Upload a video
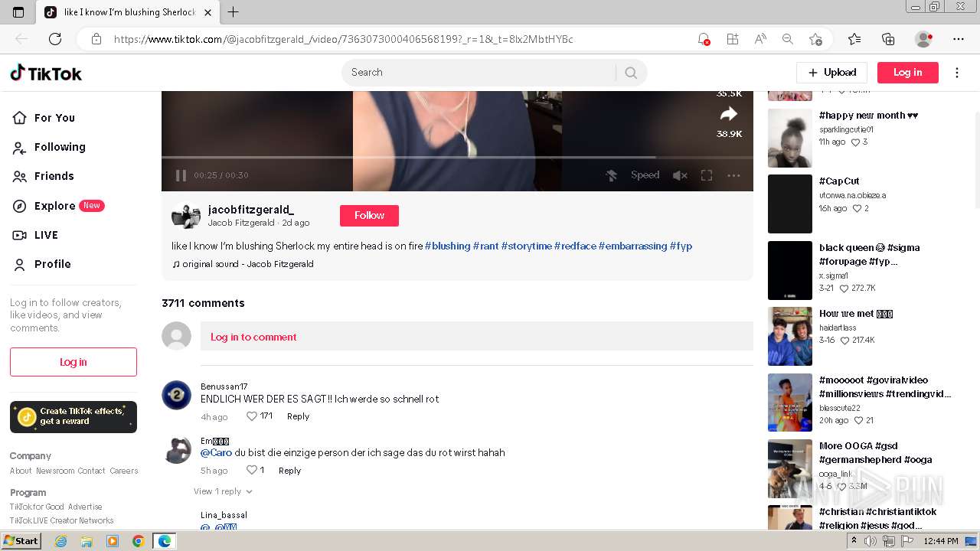This screenshot has width=980, height=551. [831, 73]
